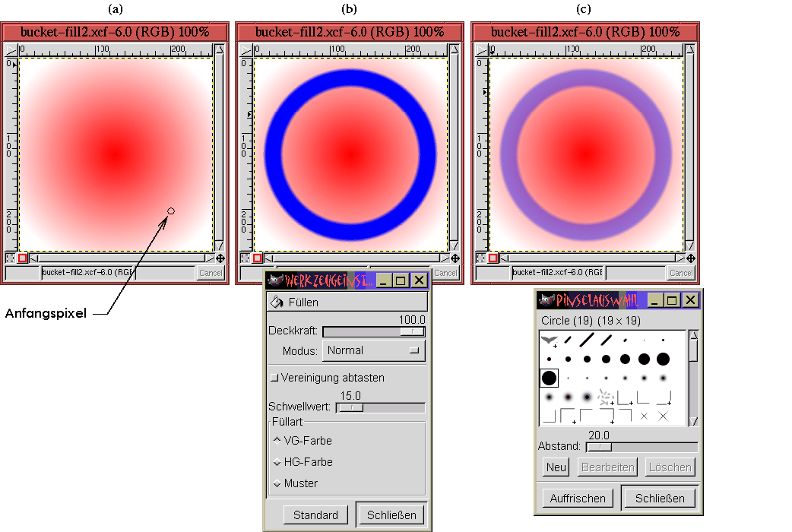The image size is (792, 532).
Task: Click the navigation cross icon in window (c)
Action: point(691,258)
